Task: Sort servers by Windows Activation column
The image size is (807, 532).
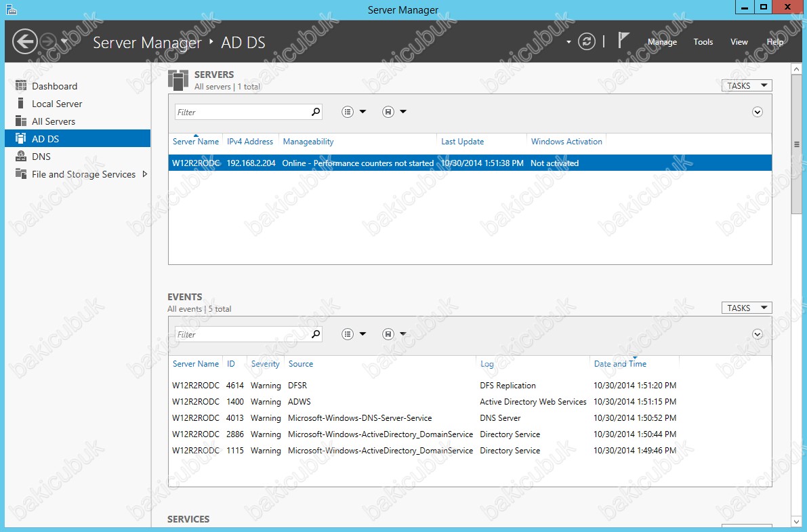Action: (x=566, y=142)
